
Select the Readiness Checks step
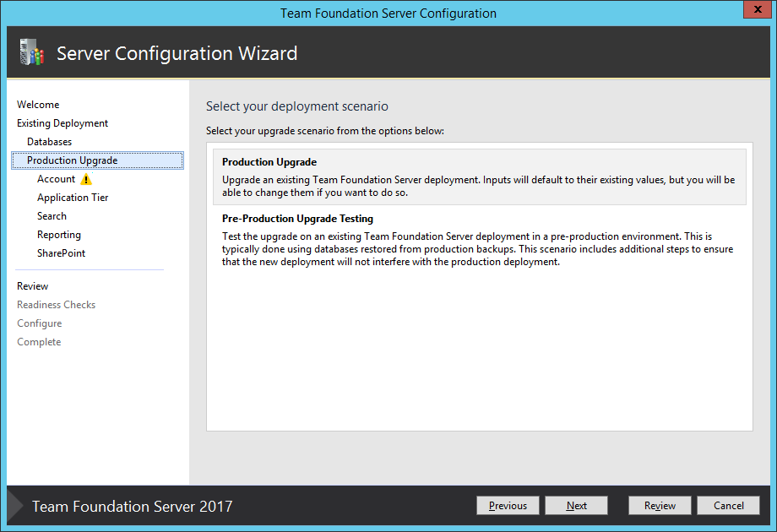tap(56, 305)
